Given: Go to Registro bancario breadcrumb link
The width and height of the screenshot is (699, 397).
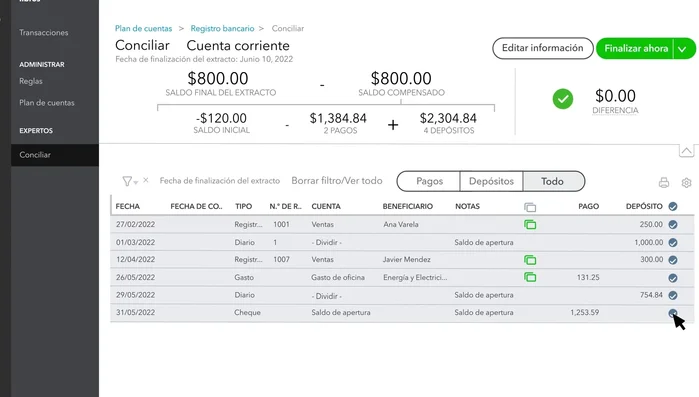Looking at the screenshot, I should click(222, 29).
